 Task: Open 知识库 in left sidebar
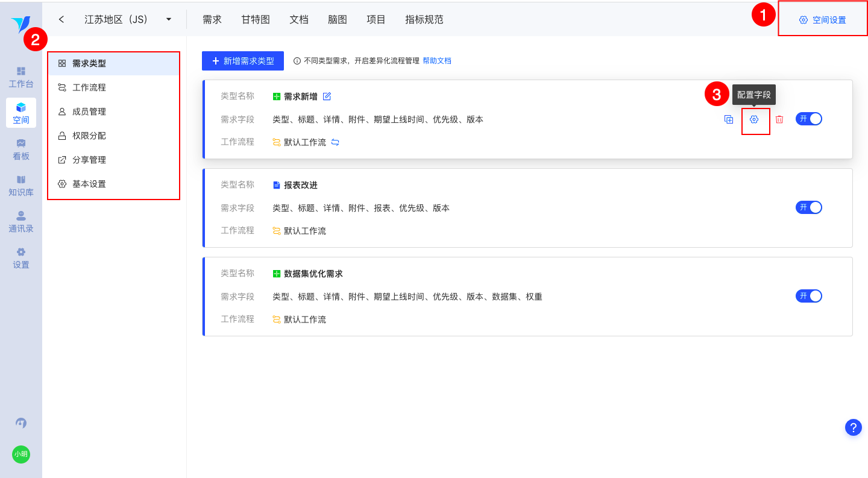(x=21, y=186)
